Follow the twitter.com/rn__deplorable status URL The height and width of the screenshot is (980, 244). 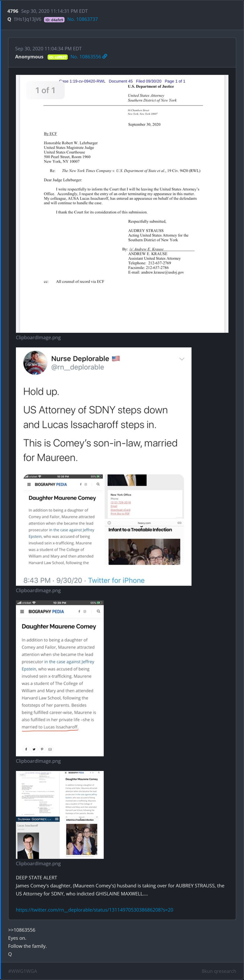pyautogui.click(x=94, y=910)
